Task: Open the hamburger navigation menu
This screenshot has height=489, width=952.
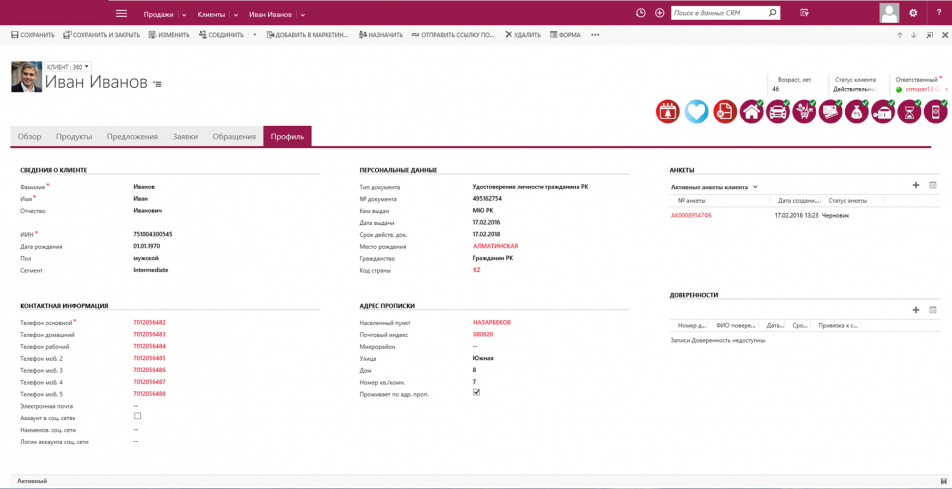Action: [121, 14]
